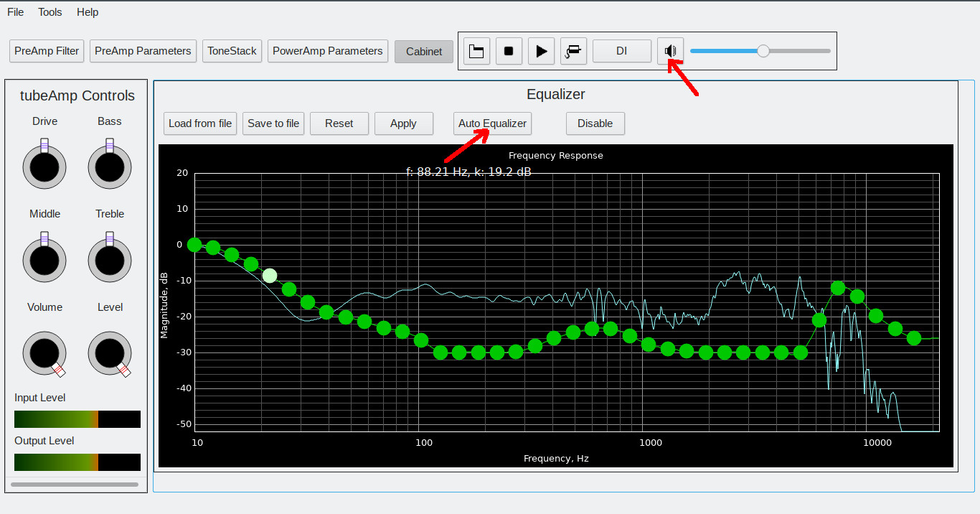Click the playback volume slider handle
Image resolution: width=980 pixels, height=514 pixels.
763,51
